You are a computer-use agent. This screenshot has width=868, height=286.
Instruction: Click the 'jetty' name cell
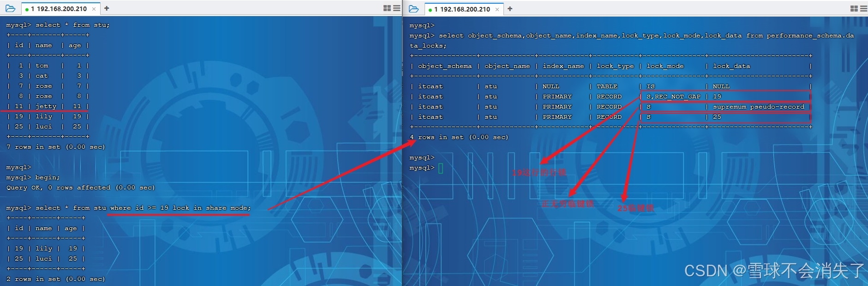point(46,106)
